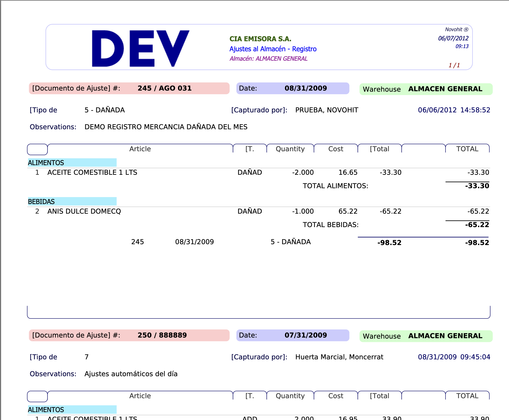Screen dimensions: 509x420
Task: Click the first Article column header
Action: 140,149
